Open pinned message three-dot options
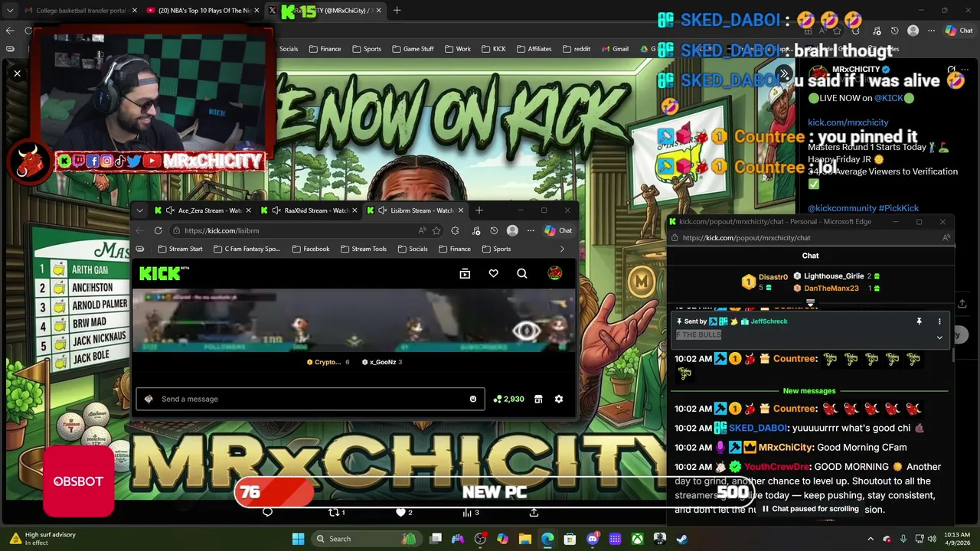Screen dimensions: 980x551 coord(939,321)
